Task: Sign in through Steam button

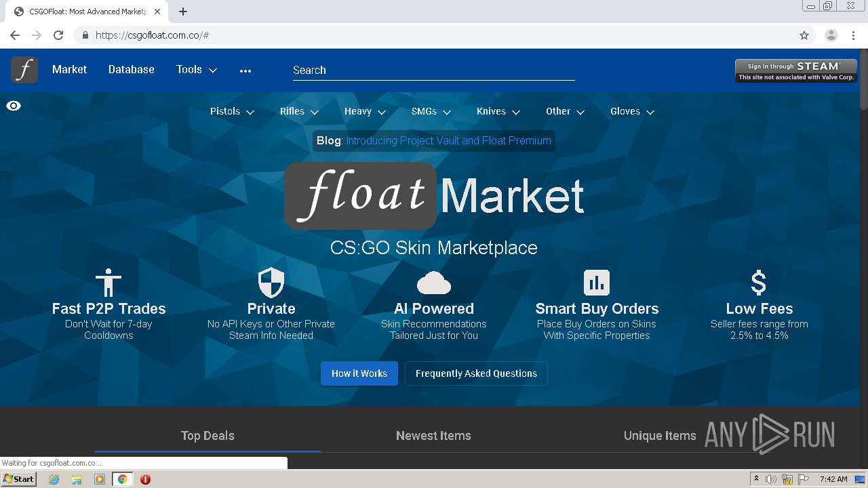Action: [796, 70]
